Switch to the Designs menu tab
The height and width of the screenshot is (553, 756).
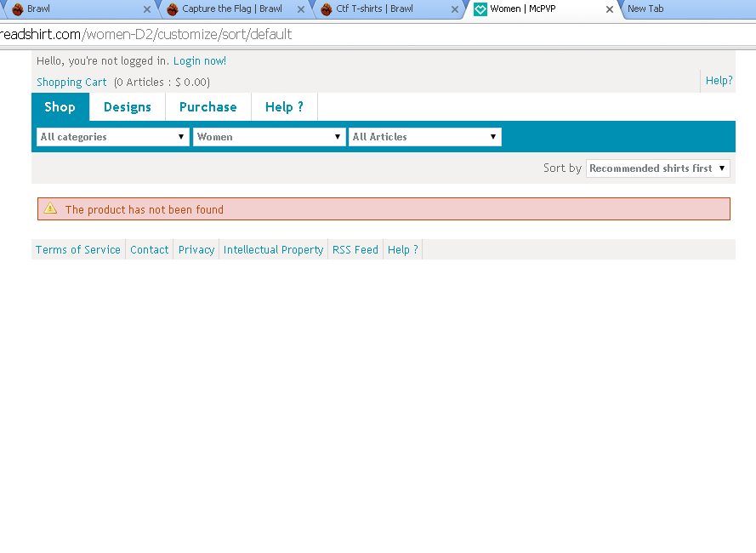[x=128, y=107]
